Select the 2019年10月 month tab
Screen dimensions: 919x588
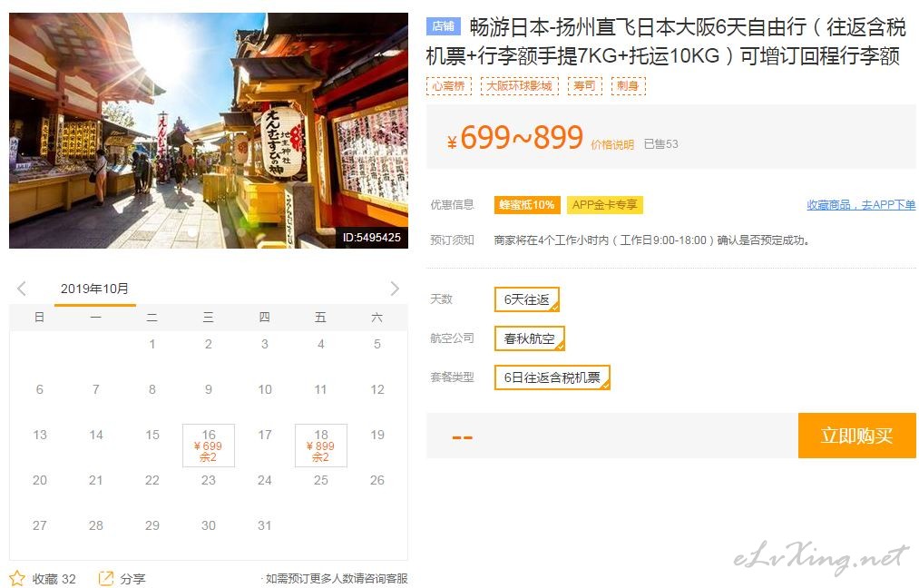[x=95, y=289]
